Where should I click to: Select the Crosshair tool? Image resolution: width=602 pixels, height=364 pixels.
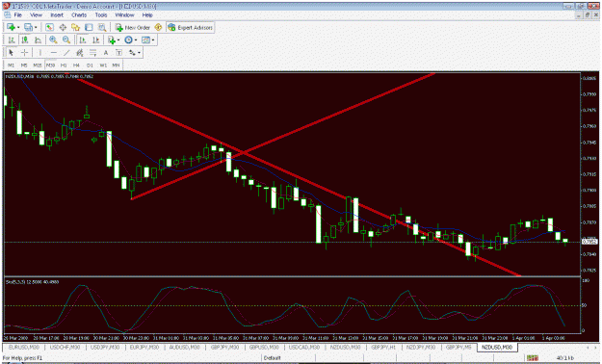(25, 53)
